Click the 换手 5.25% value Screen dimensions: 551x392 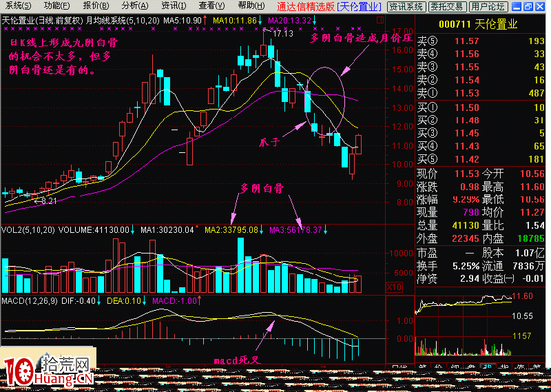point(466,266)
